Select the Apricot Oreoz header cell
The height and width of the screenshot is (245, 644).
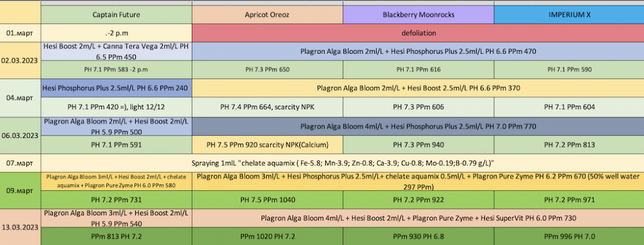click(267, 15)
